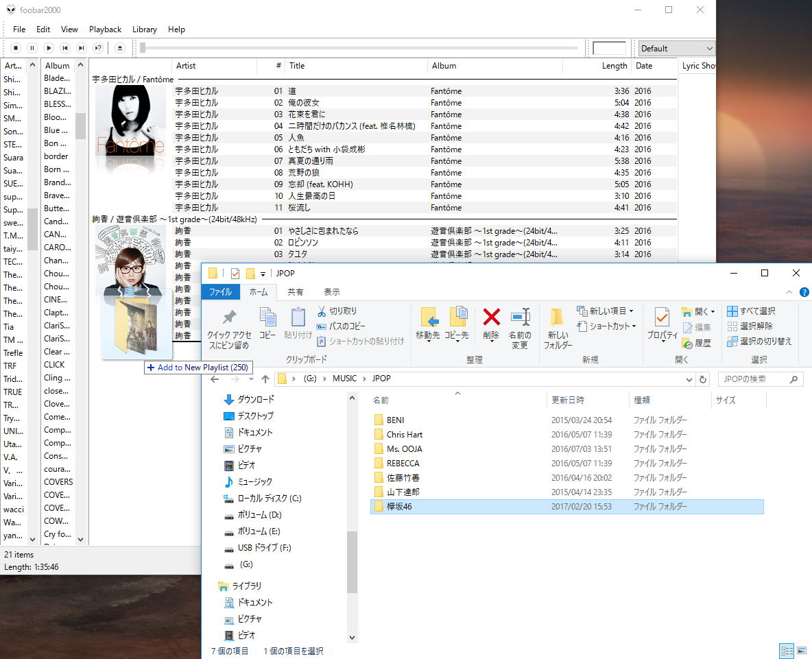Click the album list scroll-down arrow

(80, 540)
